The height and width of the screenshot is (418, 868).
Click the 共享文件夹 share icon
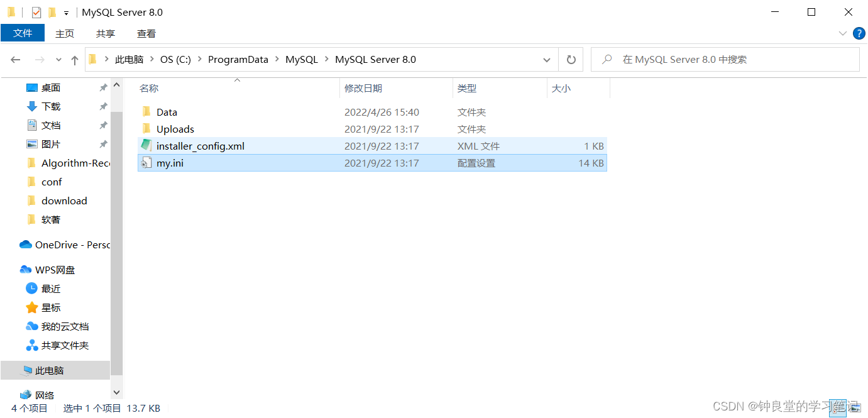tap(32, 345)
